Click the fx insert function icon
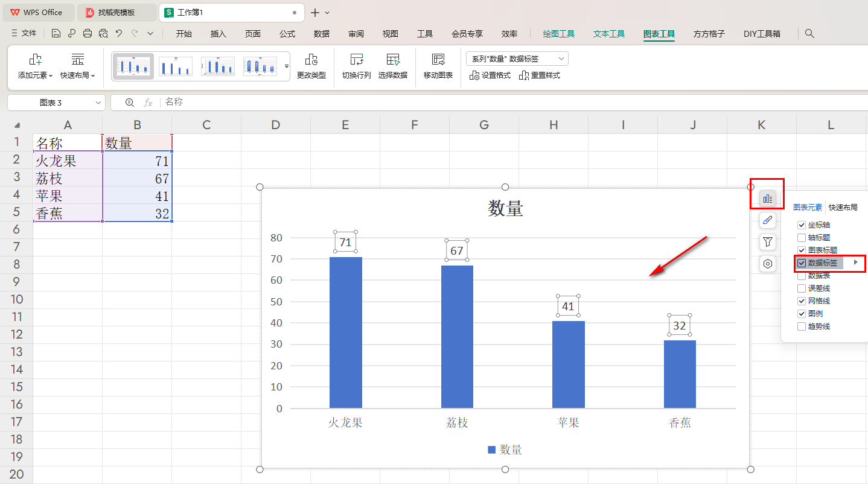868x484 pixels. (x=148, y=103)
